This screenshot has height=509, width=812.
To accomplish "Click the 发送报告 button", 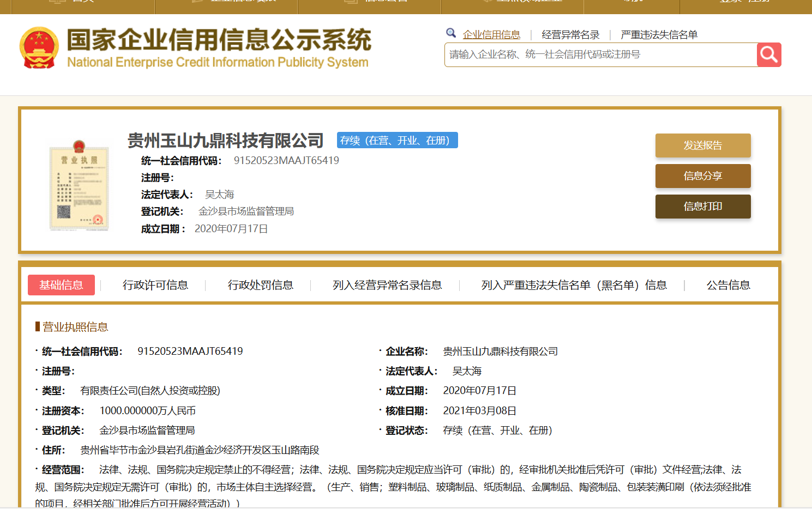I will point(703,146).
